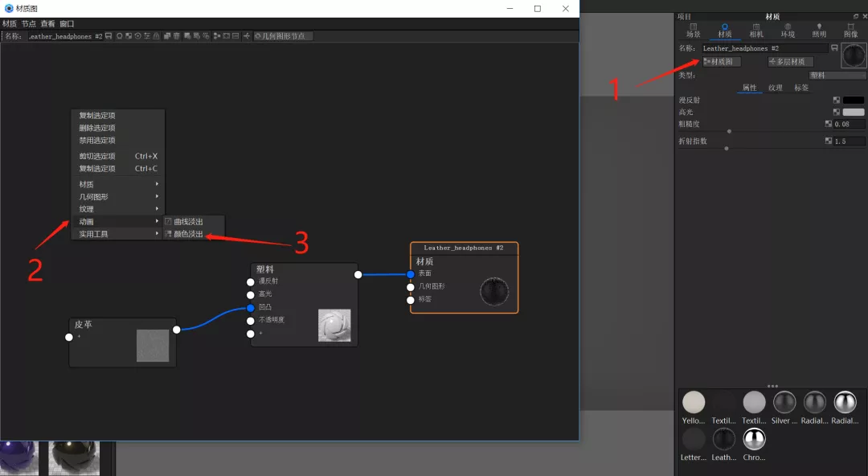The width and height of the screenshot is (868, 476).
Task: Click the black 漫反射 color swatch
Action: point(853,101)
